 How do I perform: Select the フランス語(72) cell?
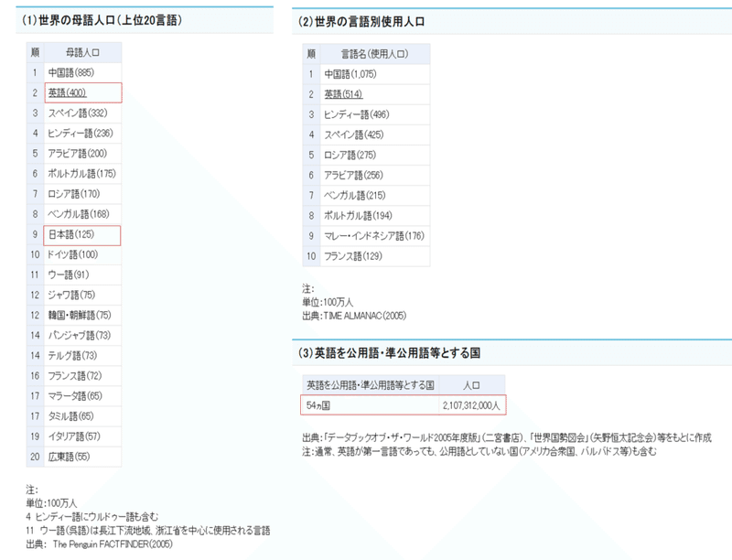[x=82, y=376]
